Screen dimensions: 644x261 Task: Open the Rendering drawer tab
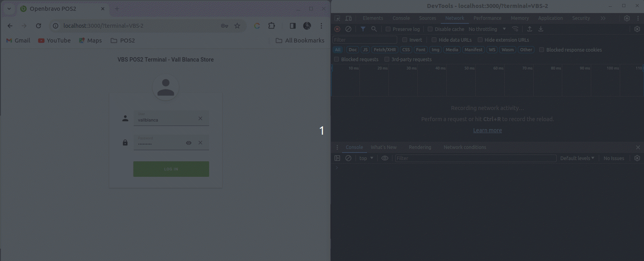coord(420,147)
